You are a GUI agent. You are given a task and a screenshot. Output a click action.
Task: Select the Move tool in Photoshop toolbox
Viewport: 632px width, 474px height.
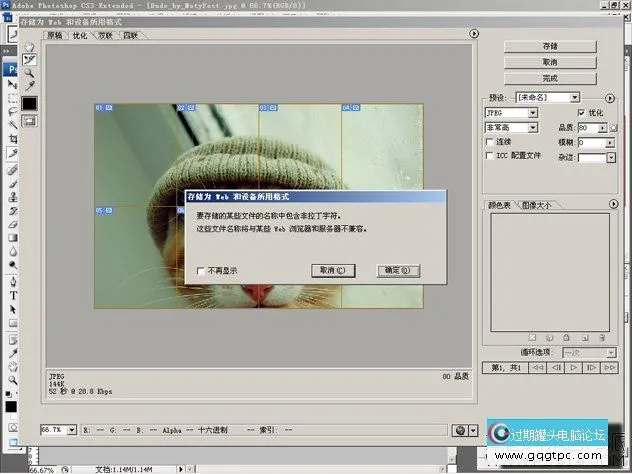12,84
